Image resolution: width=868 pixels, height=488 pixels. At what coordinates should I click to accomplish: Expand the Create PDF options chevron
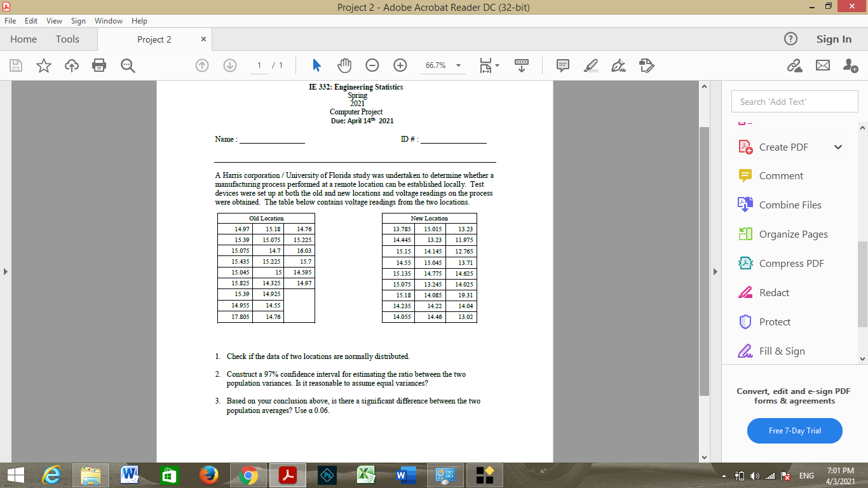[839, 147]
